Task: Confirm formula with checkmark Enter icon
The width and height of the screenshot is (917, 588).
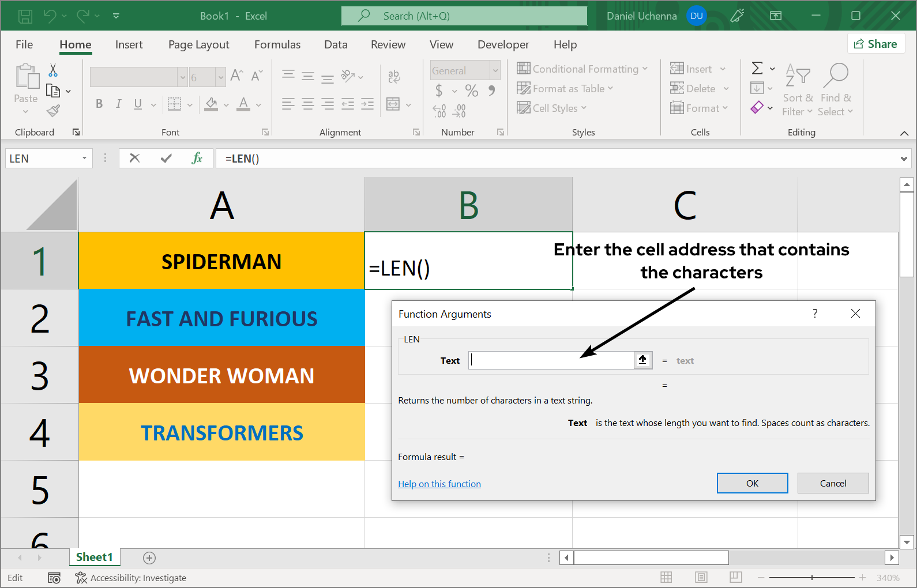Action: [166, 158]
